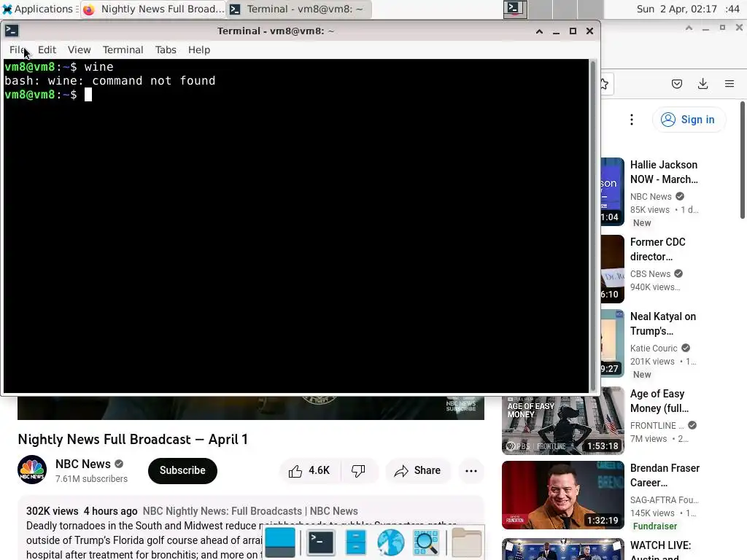Open the File Manager dock icon
This screenshot has width=747, height=560.
[x=356, y=542]
